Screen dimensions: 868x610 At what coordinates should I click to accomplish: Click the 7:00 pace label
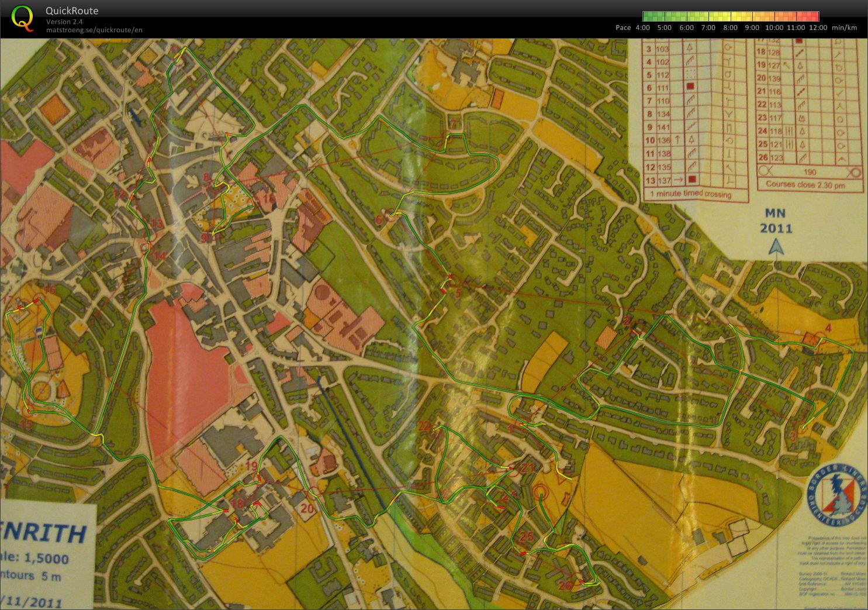708,27
